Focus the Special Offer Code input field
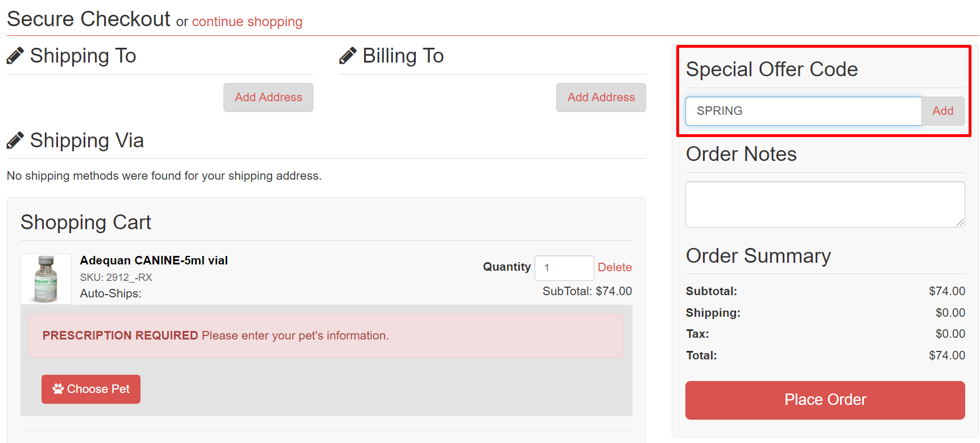Screen dimensions: 980x443 point(804,111)
